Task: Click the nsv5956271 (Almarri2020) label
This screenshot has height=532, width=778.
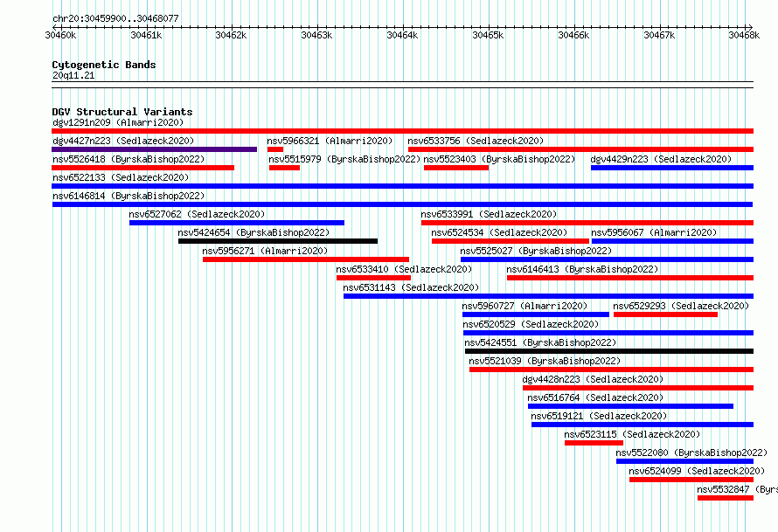Action: click(265, 251)
